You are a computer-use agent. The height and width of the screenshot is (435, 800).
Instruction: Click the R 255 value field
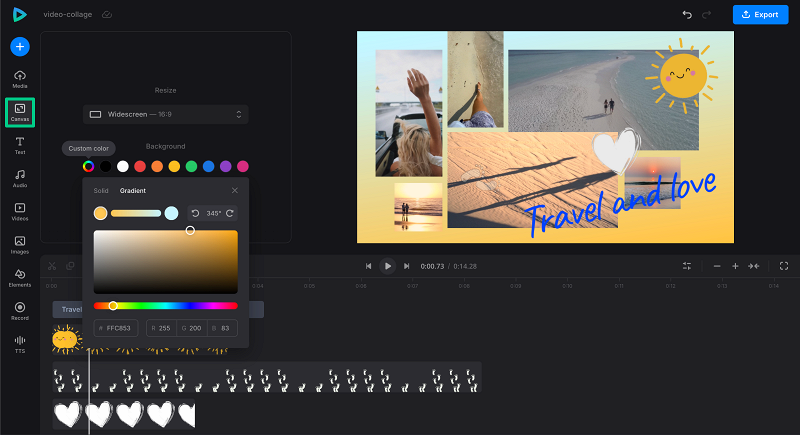pos(161,328)
